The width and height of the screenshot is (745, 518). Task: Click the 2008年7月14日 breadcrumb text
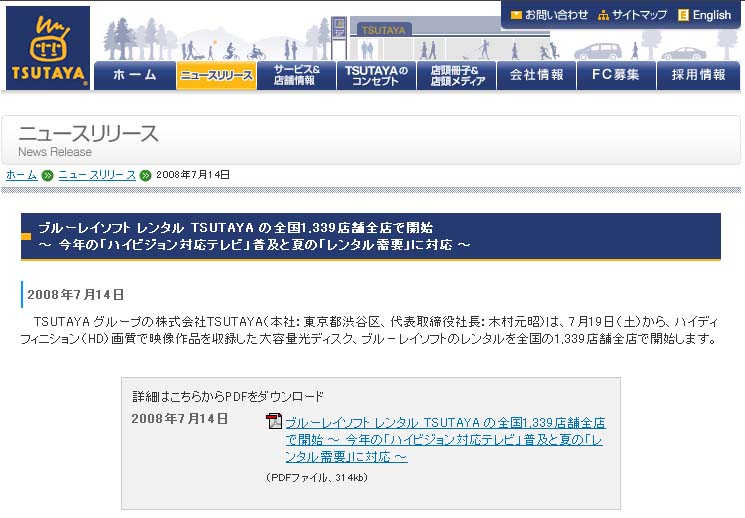tap(193, 175)
